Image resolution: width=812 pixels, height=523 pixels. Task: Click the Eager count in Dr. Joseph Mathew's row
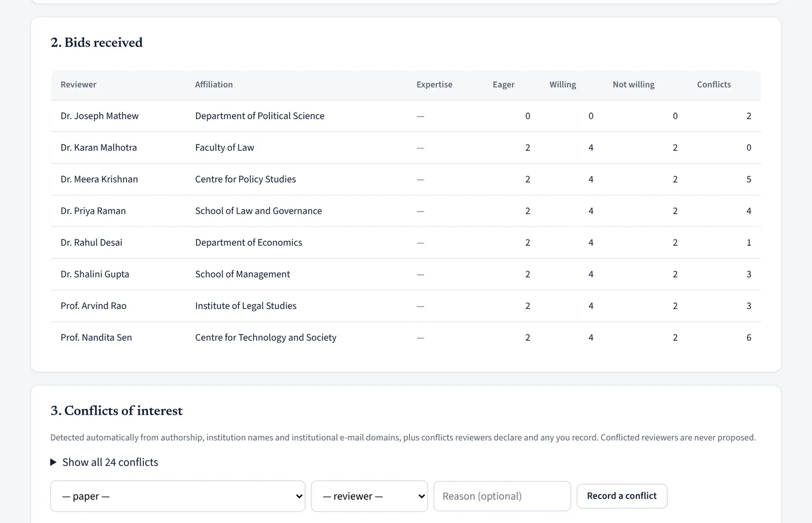pyautogui.click(x=528, y=116)
